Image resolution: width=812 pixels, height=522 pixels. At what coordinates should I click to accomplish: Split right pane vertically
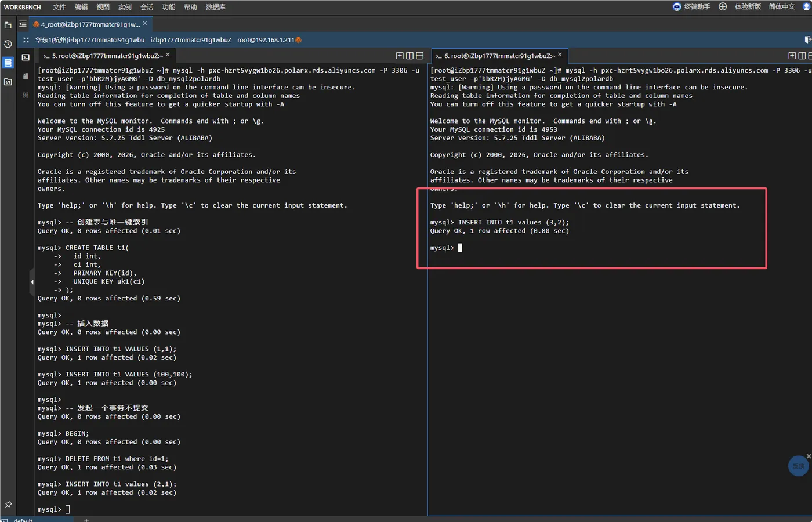point(802,56)
